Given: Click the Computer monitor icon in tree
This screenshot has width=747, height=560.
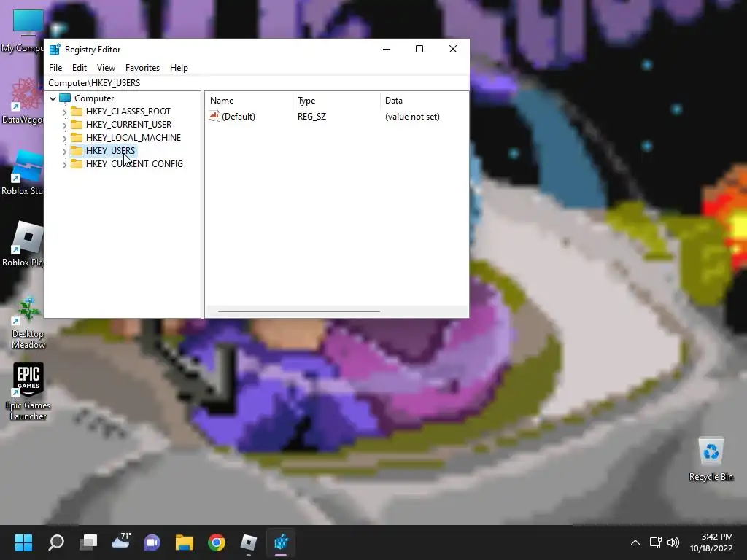Looking at the screenshot, I should click(65, 98).
